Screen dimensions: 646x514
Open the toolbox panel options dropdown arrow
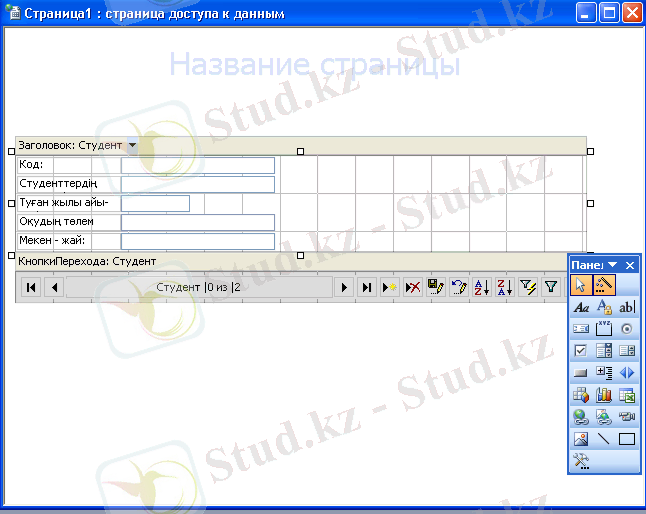point(613,265)
